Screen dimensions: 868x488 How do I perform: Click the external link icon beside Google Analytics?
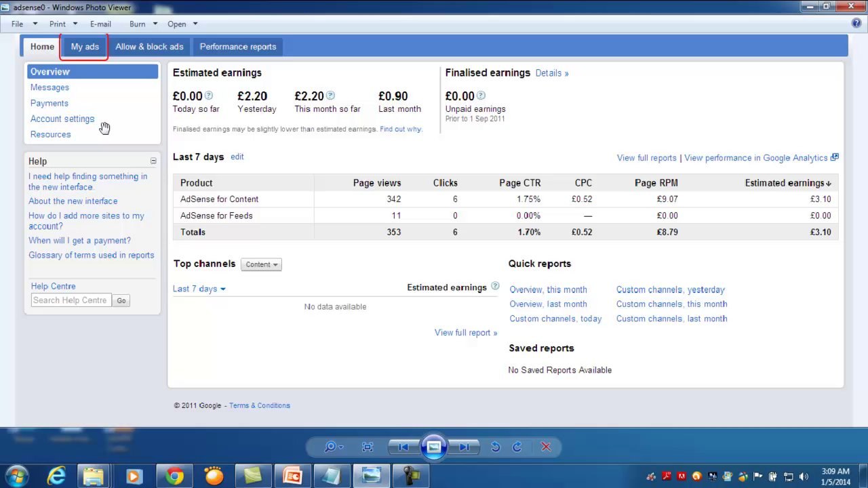click(835, 157)
